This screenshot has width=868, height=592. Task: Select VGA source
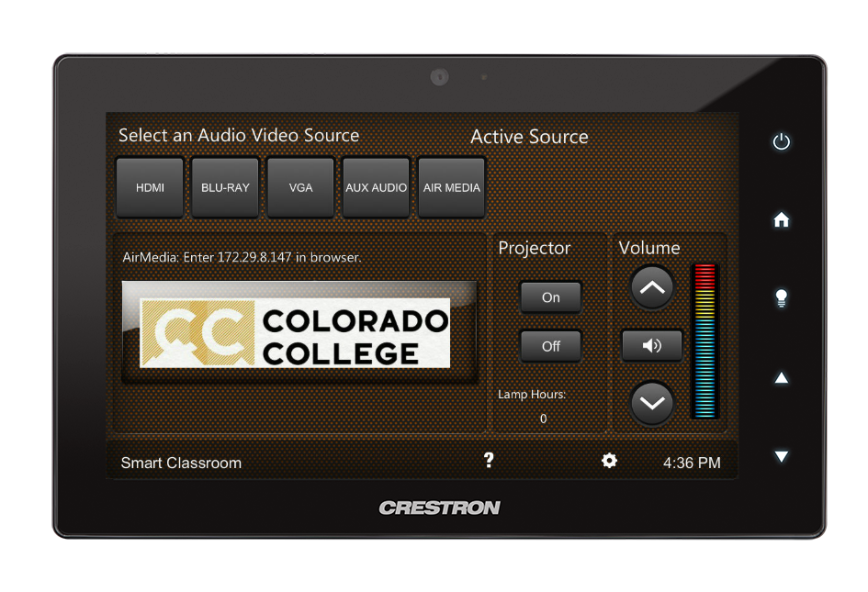[300, 187]
